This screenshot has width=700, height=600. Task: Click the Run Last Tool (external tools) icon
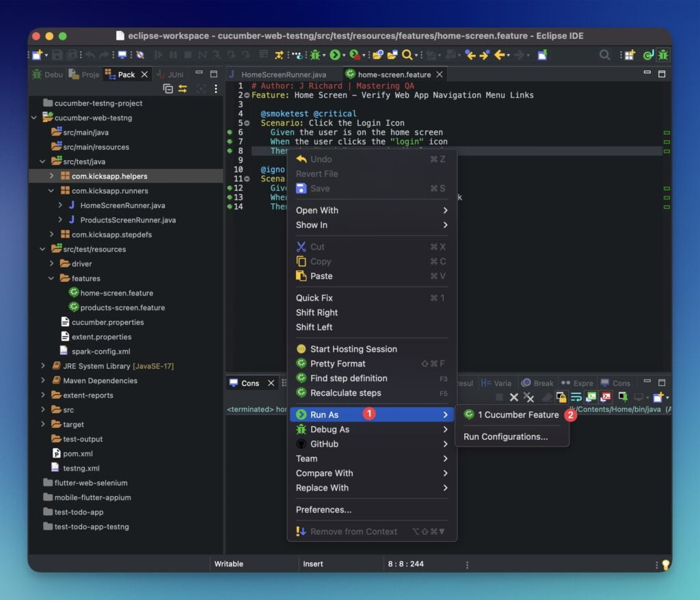click(355, 55)
